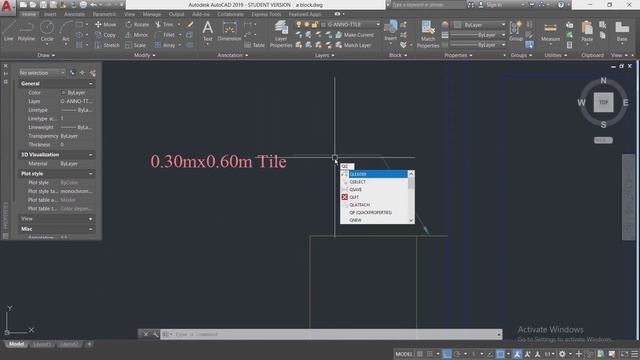Collapse the 3D Visualization section
The height and width of the screenshot is (360, 640).
pyautogui.click(x=91, y=155)
